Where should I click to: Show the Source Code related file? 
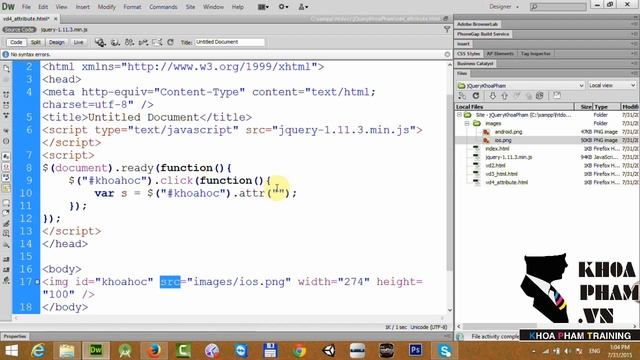[x=19, y=29]
